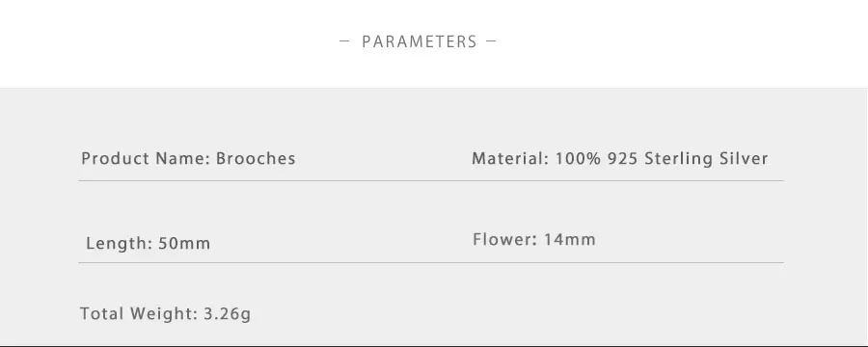Click the '50mm' length value
The height and width of the screenshot is (347, 868).
pos(184,244)
